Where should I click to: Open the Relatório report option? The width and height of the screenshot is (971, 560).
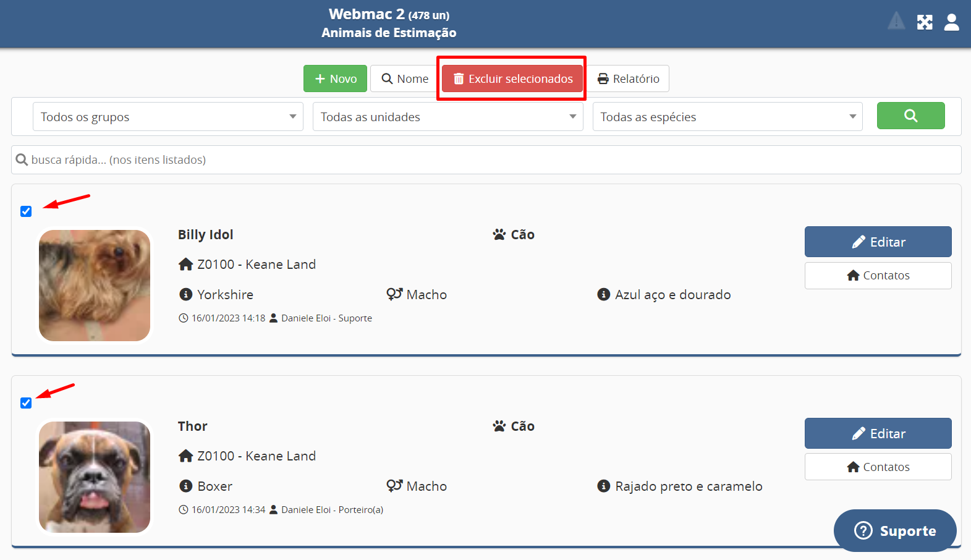point(628,78)
